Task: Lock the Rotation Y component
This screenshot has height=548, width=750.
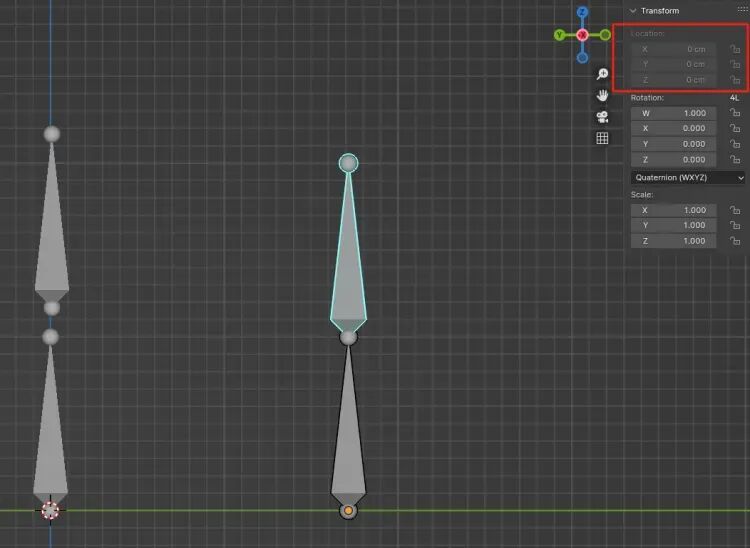Action: (735, 144)
